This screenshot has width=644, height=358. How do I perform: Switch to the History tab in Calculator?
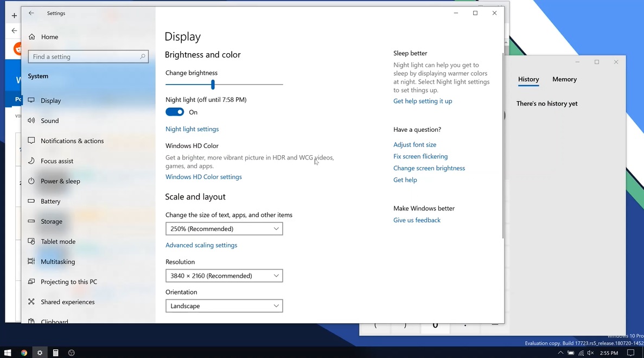pos(528,80)
